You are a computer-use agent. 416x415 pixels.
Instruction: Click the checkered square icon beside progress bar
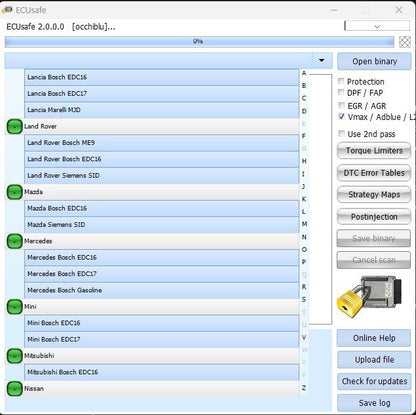405,42
